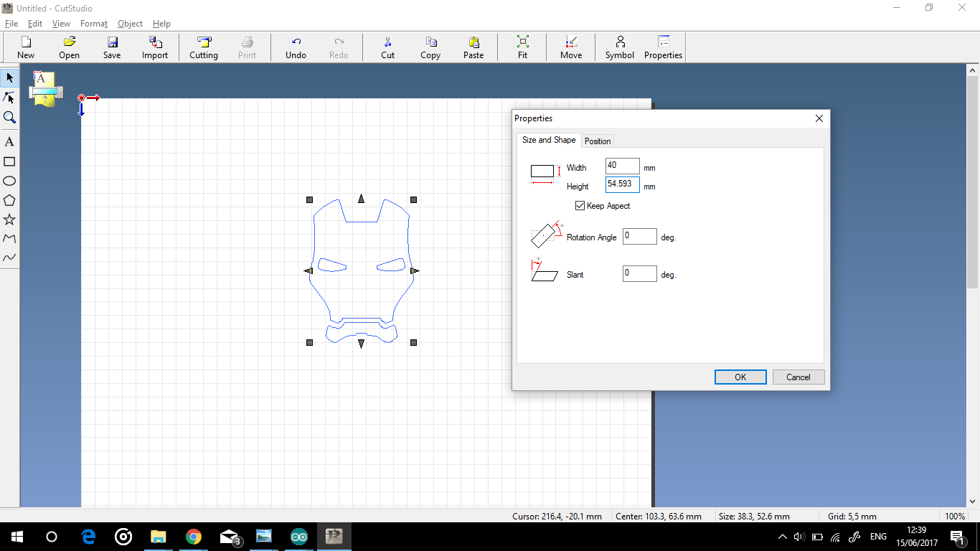Click the bottom-middle stretch handle
980x551 pixels.
361,344
